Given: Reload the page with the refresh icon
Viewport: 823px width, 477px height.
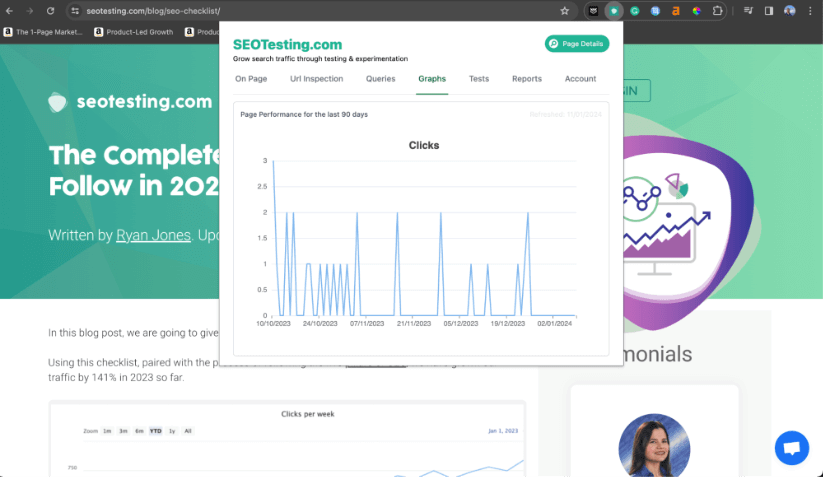Looking at the screenshot, I should tap(50, 10).
